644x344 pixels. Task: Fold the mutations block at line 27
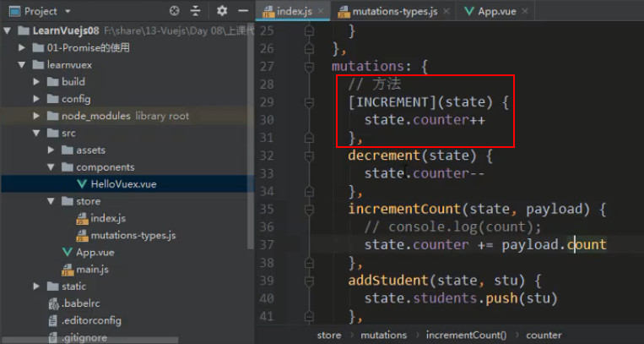tap(309, 66)
